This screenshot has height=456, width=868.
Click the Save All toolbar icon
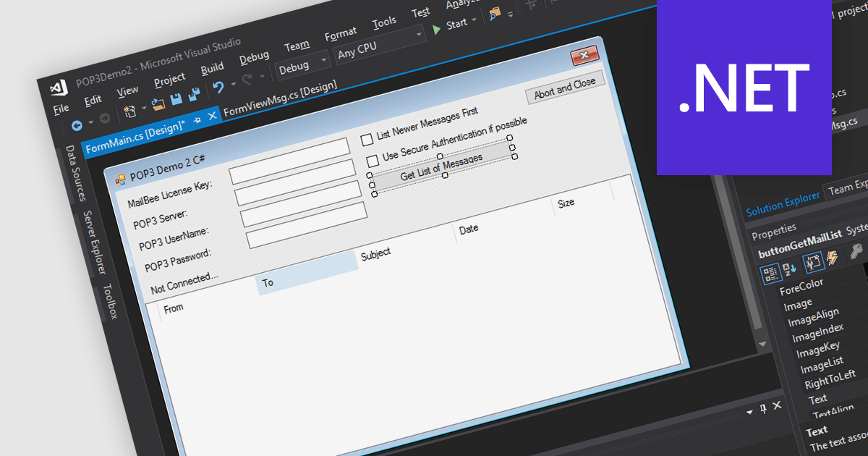[x=194, y=95]
